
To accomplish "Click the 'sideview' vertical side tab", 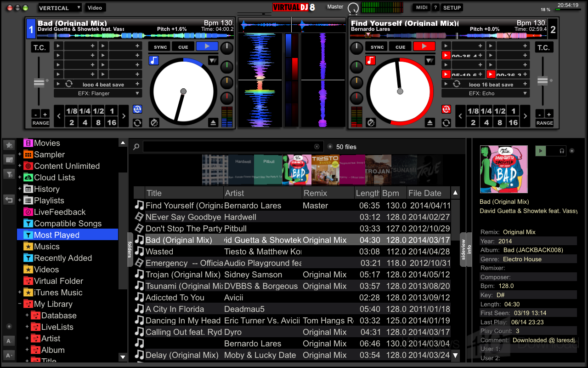I will click(x=463, y=249).
